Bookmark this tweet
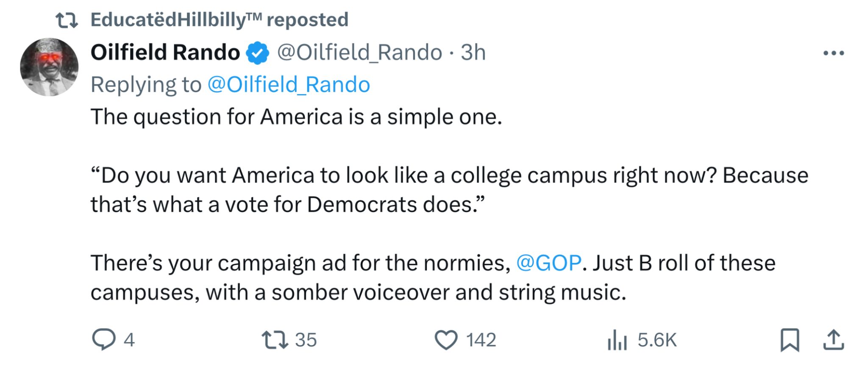The width and height of the screenshot is (868, 371). point(790,340)
